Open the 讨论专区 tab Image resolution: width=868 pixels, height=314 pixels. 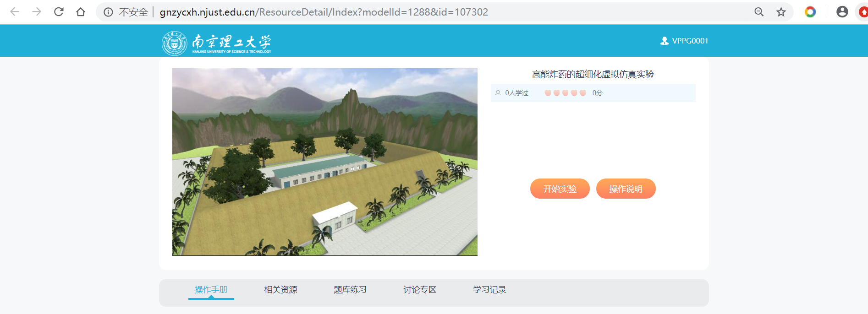tap(420, 290)
